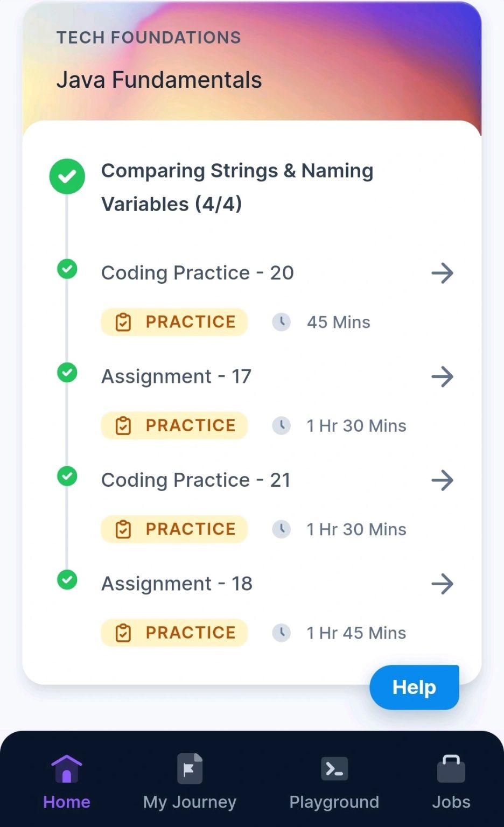This screenshot has width=504, height=827.
Task: Switch to Playground tab label
Action: click(x=334, y=802)
